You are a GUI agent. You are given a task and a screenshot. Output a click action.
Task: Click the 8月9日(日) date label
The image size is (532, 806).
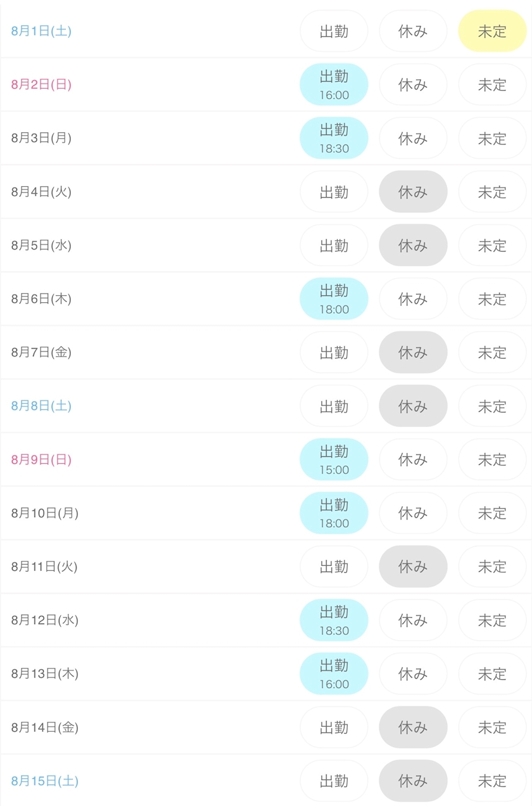[x=41, y=459]
